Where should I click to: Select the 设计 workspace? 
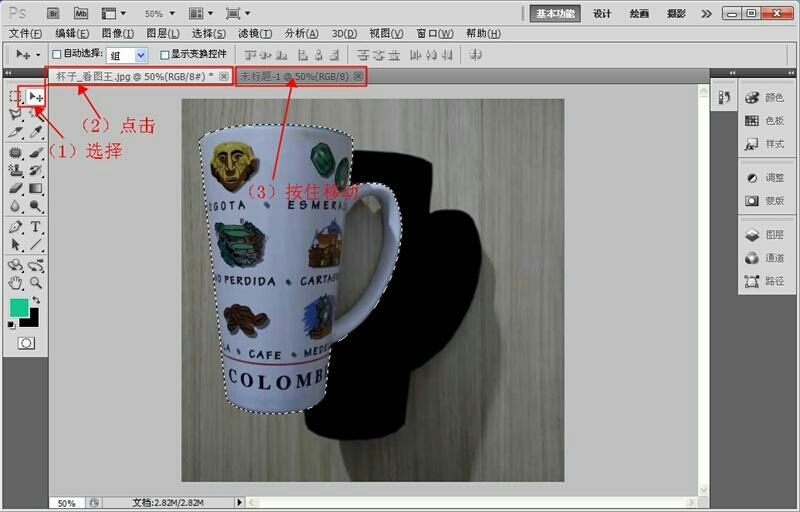pyautogui.click(x=602, y=14)
